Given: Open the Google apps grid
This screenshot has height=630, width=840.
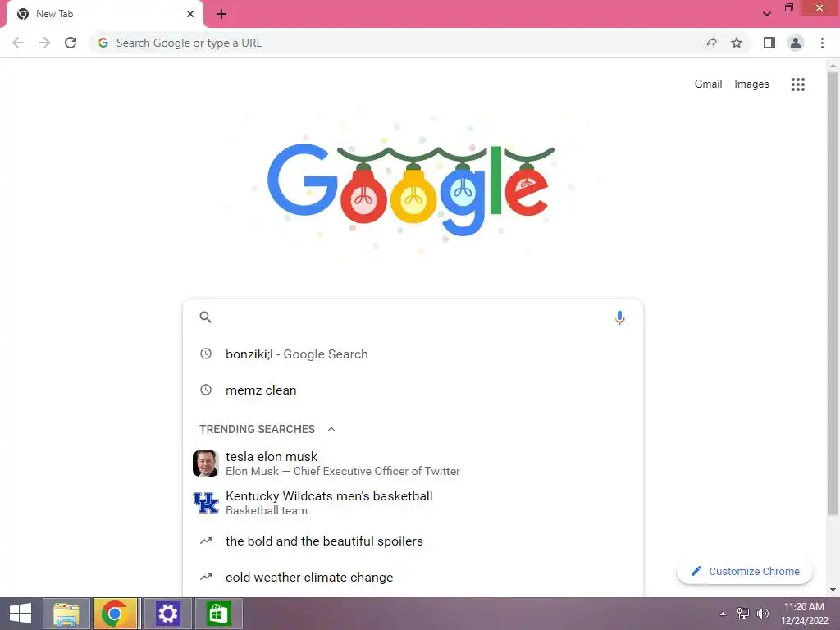Looking at the screenshot, I should click(x=797, y=84).
